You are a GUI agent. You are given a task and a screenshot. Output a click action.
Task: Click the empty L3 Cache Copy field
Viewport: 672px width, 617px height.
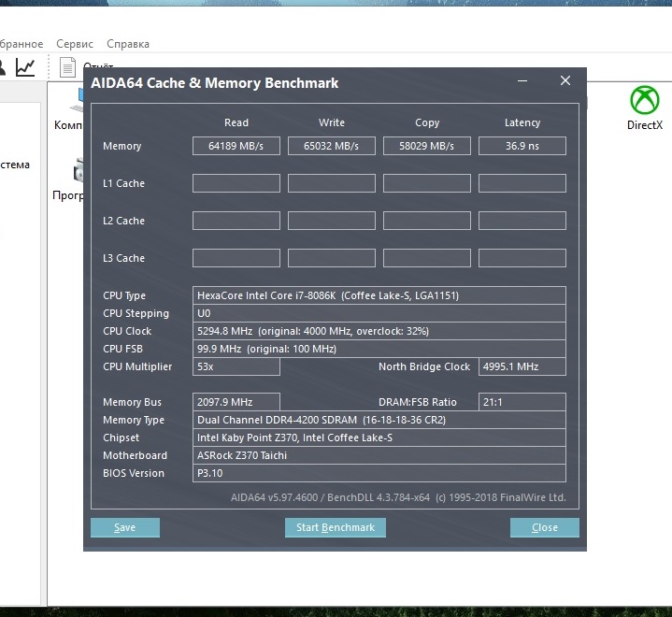coord(427,258)
